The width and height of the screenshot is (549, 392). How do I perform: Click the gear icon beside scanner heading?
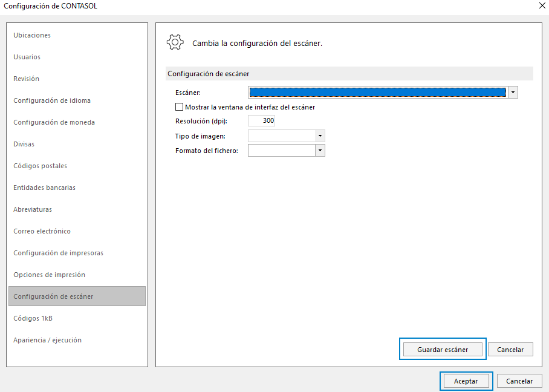tap(175, 42)
